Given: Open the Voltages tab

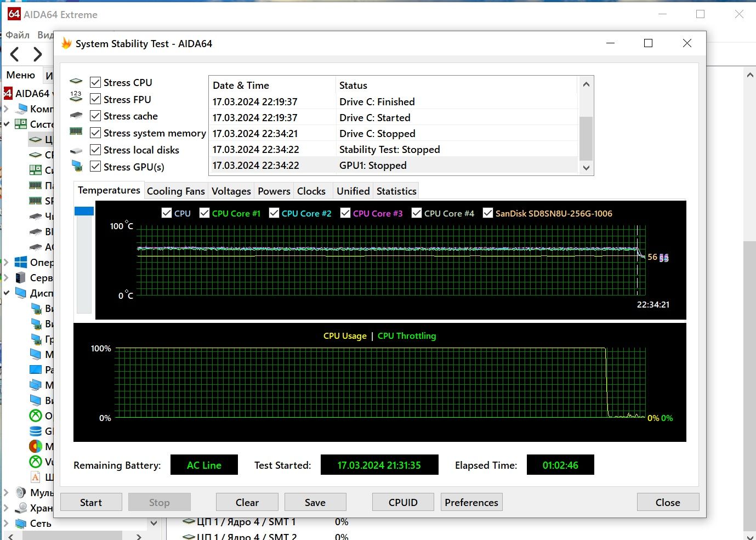Looking at the screenshot, I should point(231,191).
